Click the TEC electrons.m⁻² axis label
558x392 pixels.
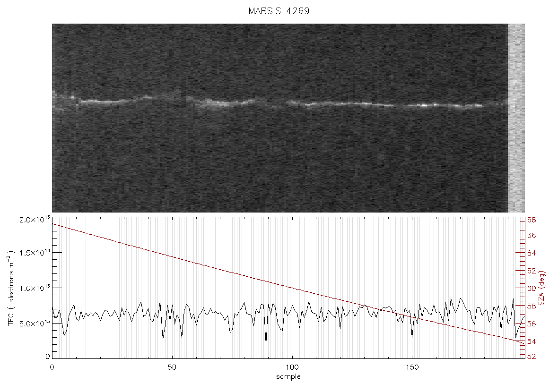(11, 288)
